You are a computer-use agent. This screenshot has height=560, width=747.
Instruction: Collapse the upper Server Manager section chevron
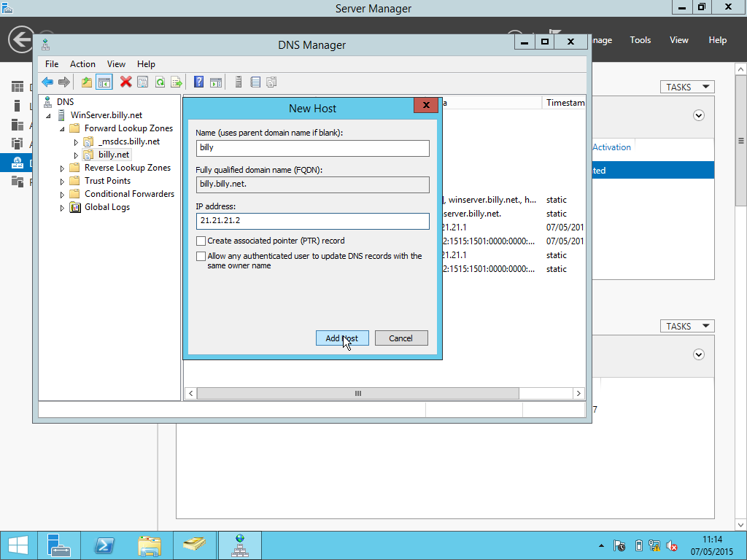(698, 115)
